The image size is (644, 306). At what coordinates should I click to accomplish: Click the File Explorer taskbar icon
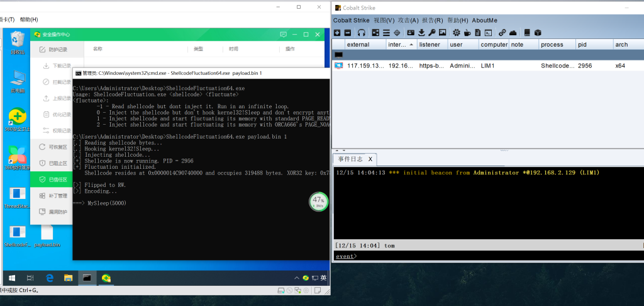68,278
